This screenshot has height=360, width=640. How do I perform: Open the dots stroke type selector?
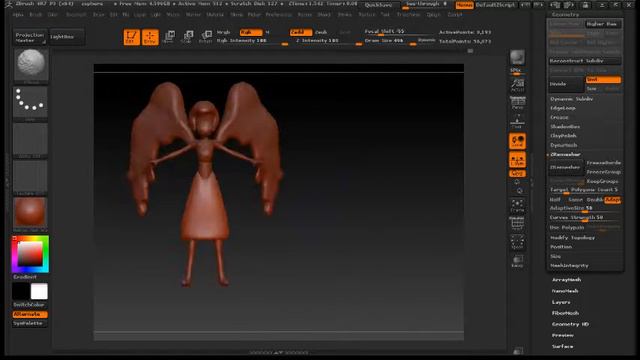pyautogui.click(x=31, y=103)
